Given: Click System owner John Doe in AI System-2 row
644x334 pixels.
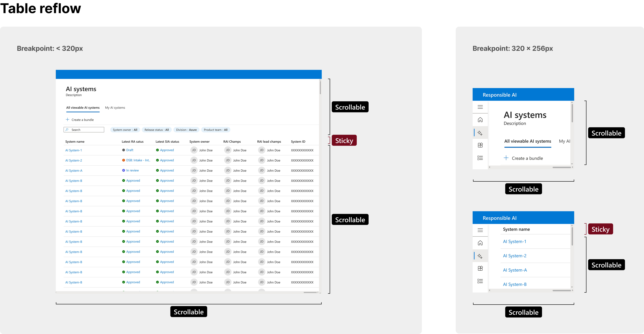Looking at the screenshot, I should [x=206, y=160].
